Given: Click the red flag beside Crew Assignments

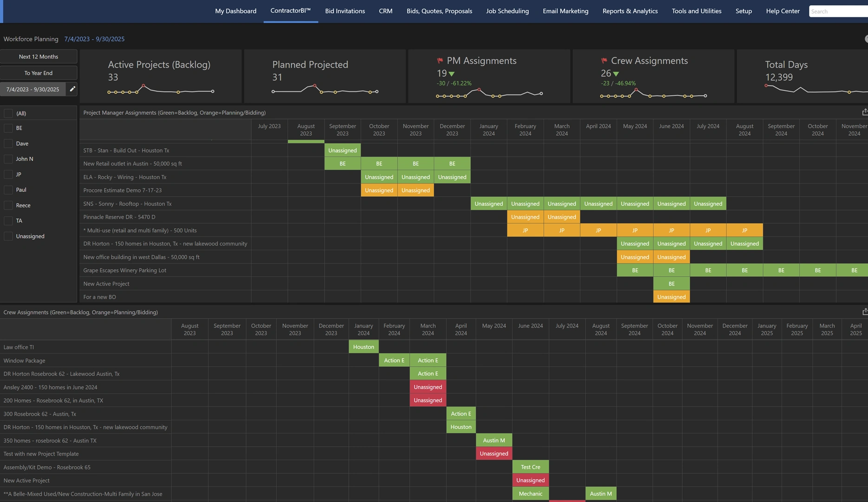Looking at the screenshot, I should point(604,61).
